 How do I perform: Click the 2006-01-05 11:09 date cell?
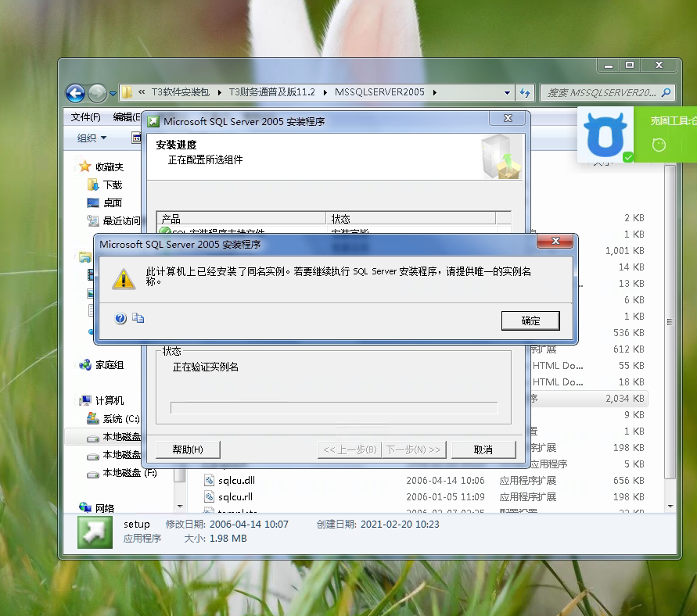(445, 497)
